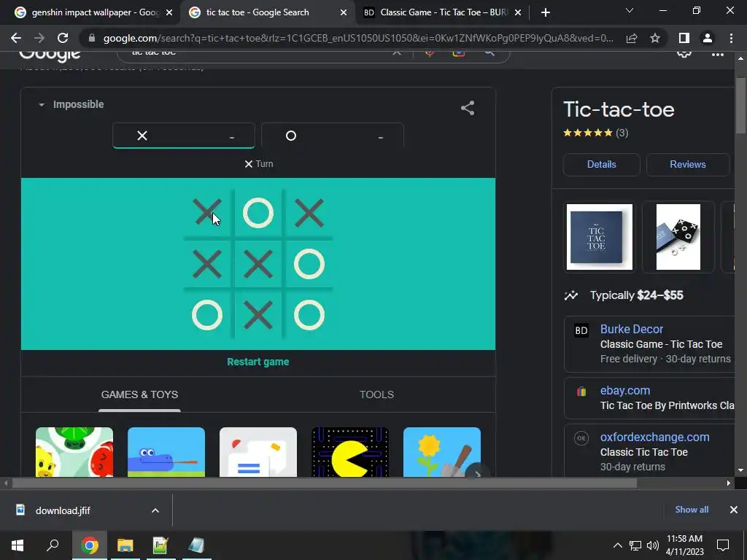Click the address bar URL
Image resolution: width=747 pixels, height=560 pixels.
point(358,38)
